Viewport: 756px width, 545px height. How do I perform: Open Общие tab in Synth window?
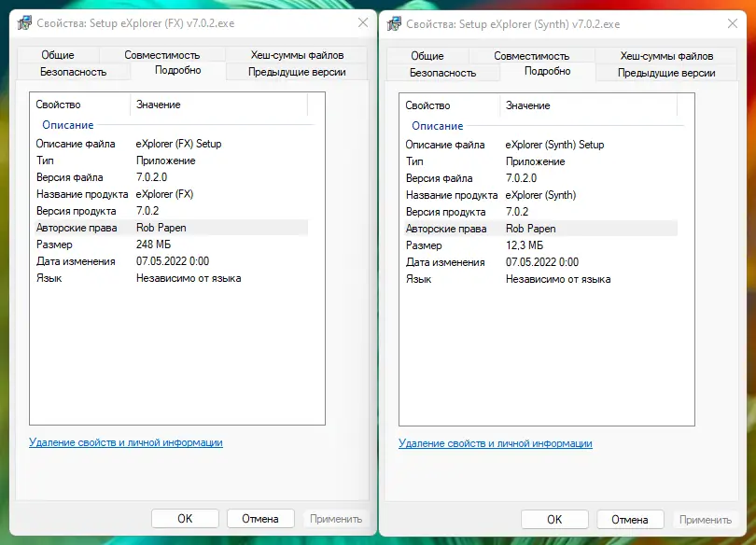[x=427, y=56]
